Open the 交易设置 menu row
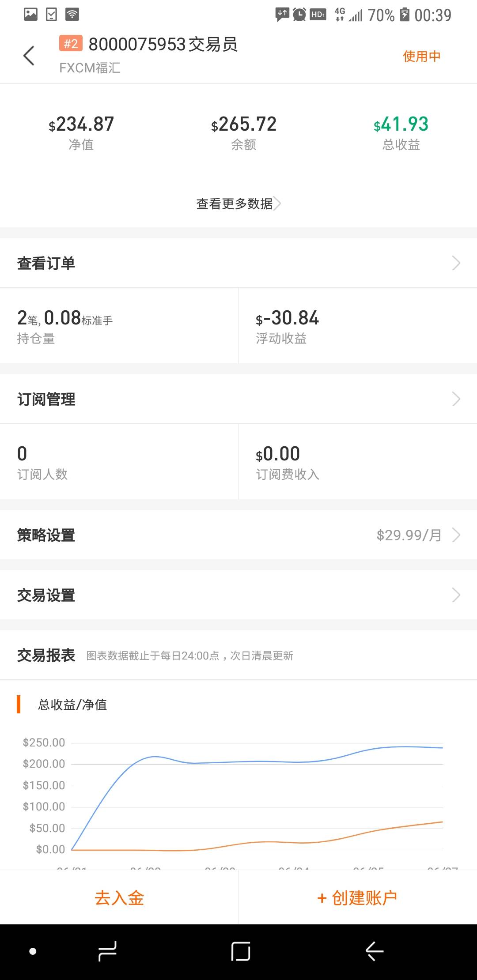This screenshot has height=980, width=477. pos(238,595)
